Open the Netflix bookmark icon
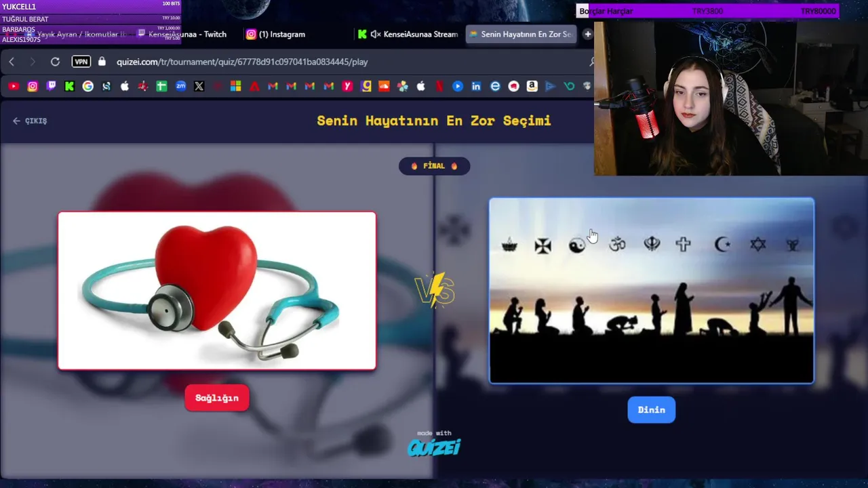868x488 pixels. click(439, 86)
